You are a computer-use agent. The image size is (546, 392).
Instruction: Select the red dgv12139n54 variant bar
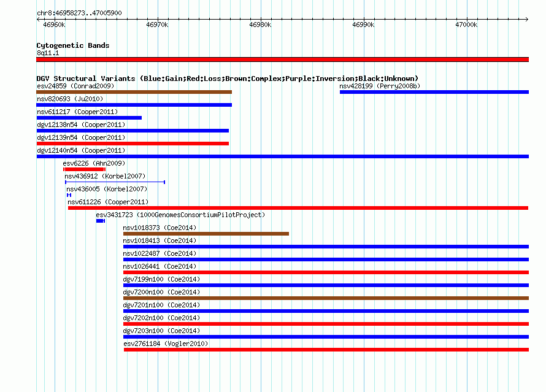[x=133, y=144]
